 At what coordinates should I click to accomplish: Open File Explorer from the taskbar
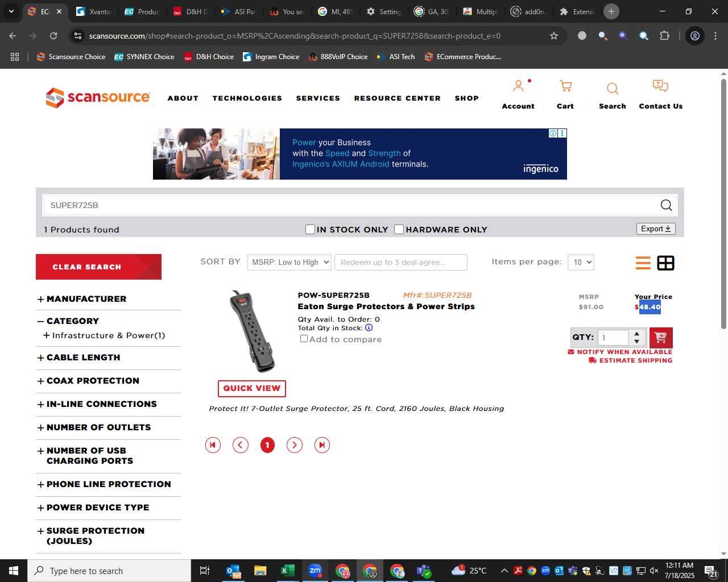point(260,571)
